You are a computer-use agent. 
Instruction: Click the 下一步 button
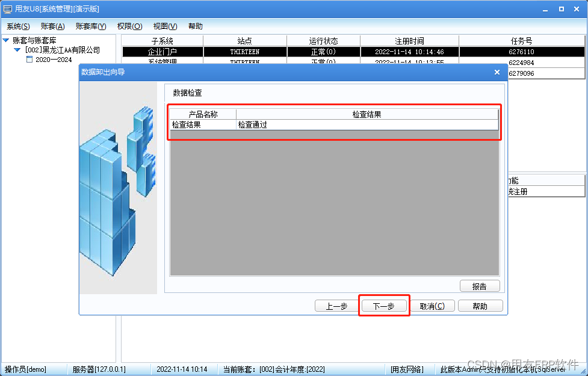383,306
